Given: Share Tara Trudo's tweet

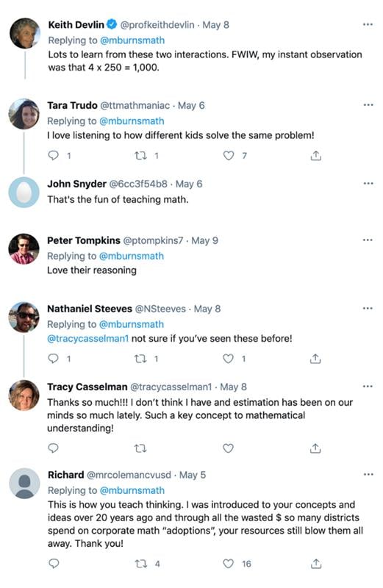Looking at the screenshot, I should tap(316, 155).
